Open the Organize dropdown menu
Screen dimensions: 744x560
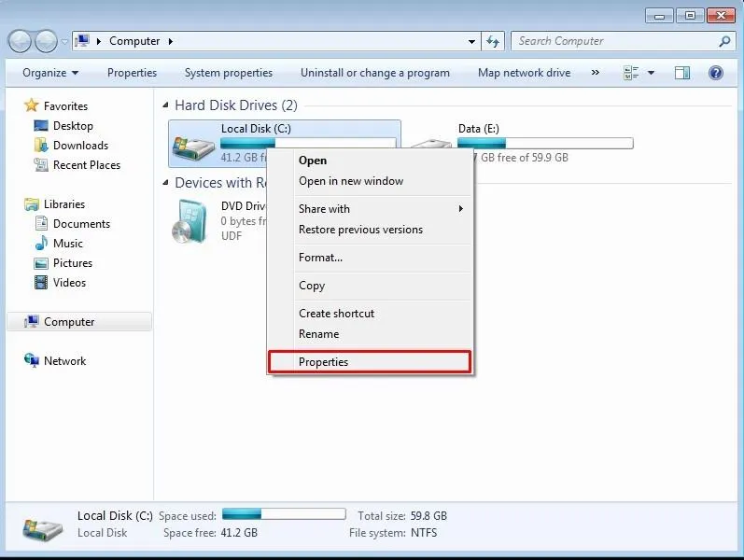50,73
